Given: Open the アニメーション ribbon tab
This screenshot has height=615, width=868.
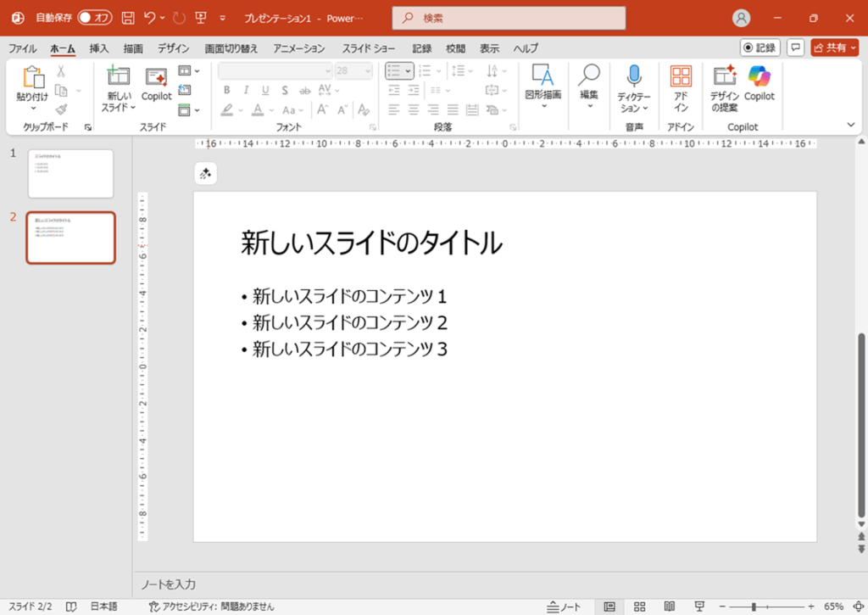Looking at the screenshot, I should [298, 48].
